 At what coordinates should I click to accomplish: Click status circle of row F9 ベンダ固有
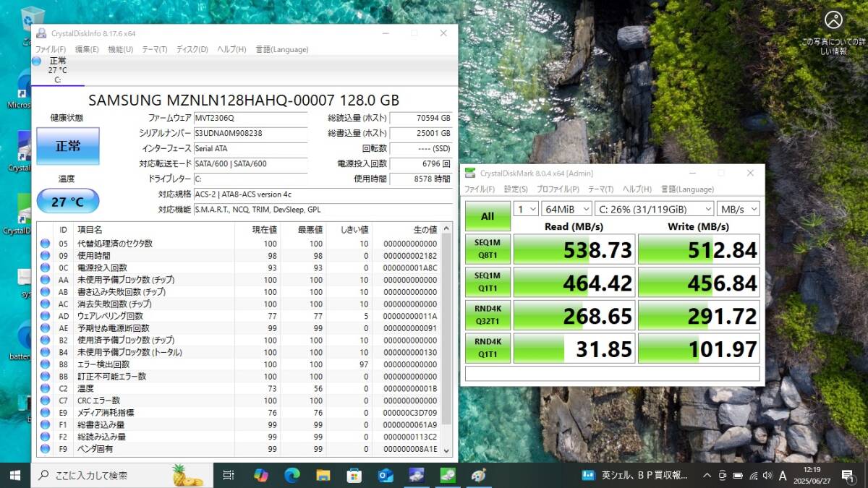[45, 449]
